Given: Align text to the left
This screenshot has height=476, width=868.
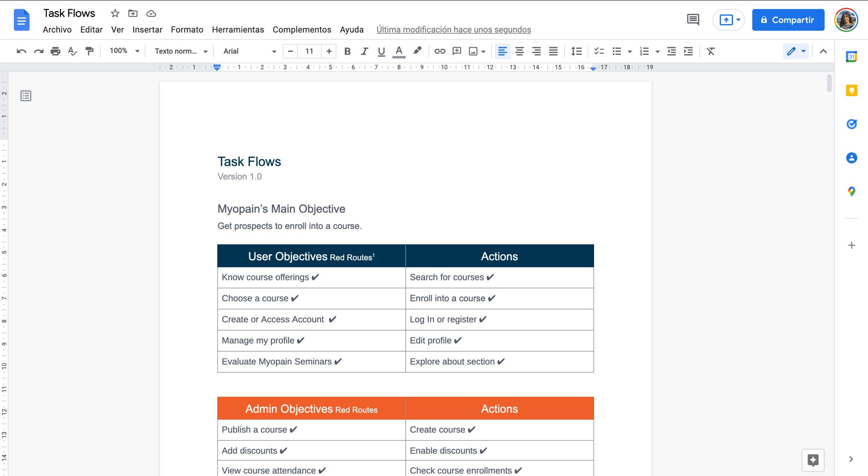Looking at the screenshot, I should (x=502, y=51).
